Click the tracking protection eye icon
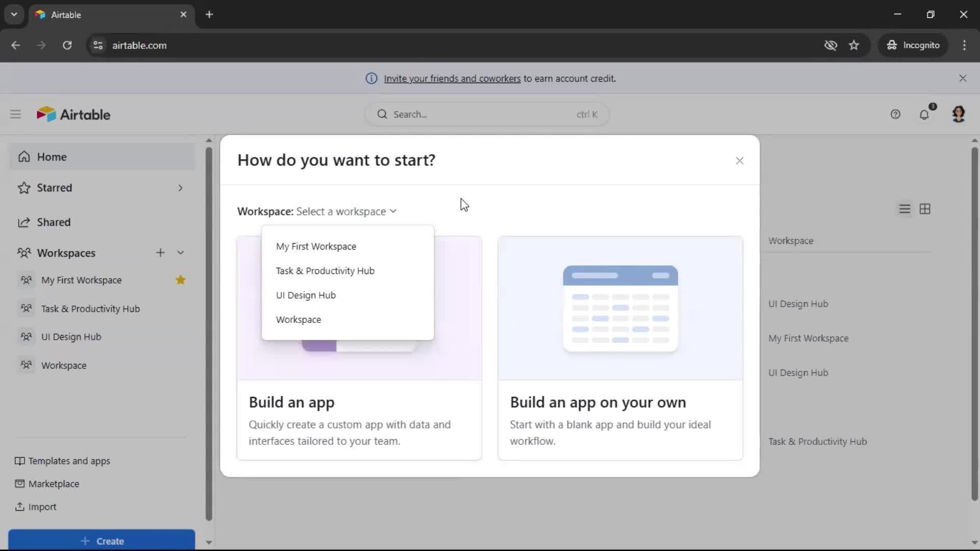This screenshot has height=551, width=980. pyautogui.click(x=830, y=45)
